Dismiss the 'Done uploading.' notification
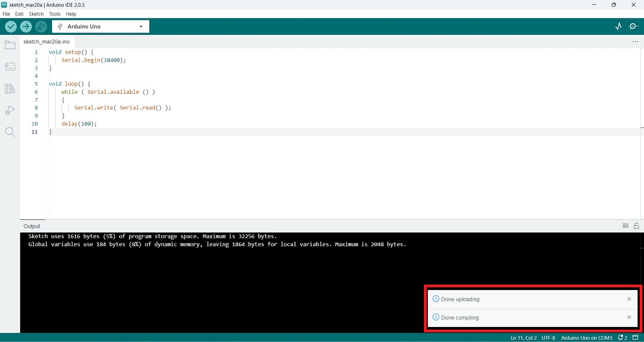Image resolution: width=644 pixels, height=342 pixels. point(629,299)
